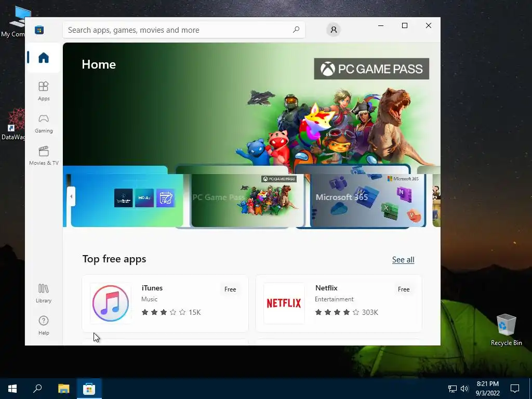Select the Recycle Bin desktop icon
This screenshot has height=399, width=532.
click(506, 329)
